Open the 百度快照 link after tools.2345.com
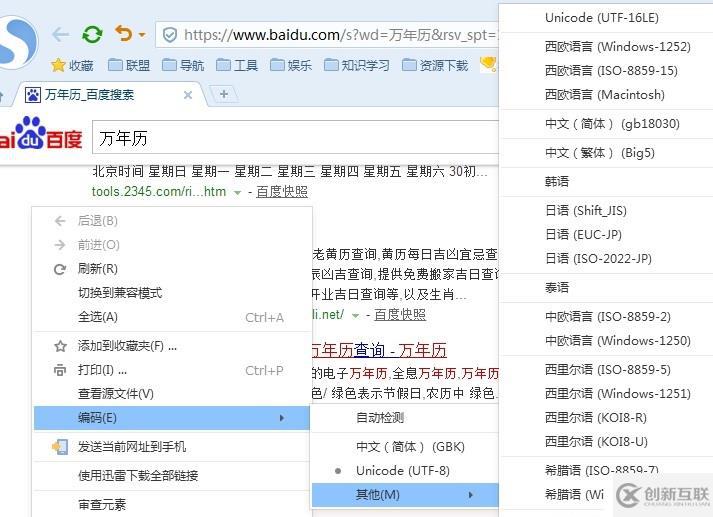This screenshot has width=713, height=517. tap(282, 192)
